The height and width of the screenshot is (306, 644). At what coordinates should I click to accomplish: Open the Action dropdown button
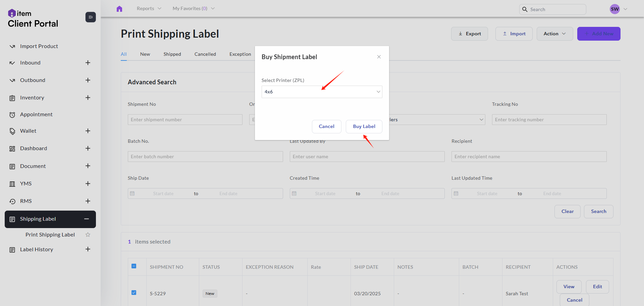(554, 34)
